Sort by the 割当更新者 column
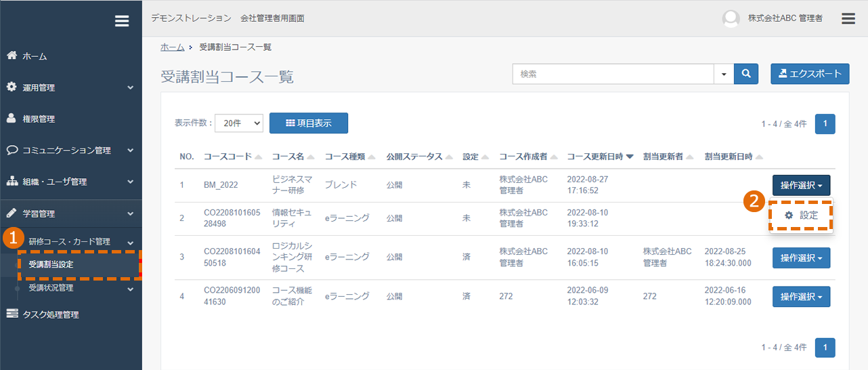This screenshot has height=370, width=868. [668, 157]
